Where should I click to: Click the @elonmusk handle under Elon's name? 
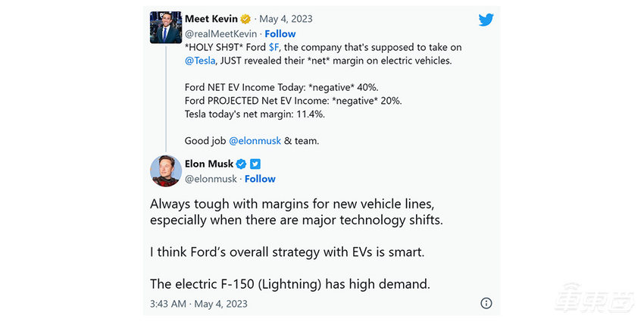[210, 179]
